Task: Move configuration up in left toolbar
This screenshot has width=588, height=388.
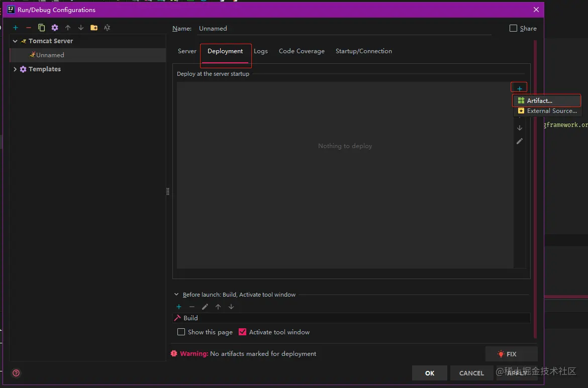Action: tap(68, 28)
